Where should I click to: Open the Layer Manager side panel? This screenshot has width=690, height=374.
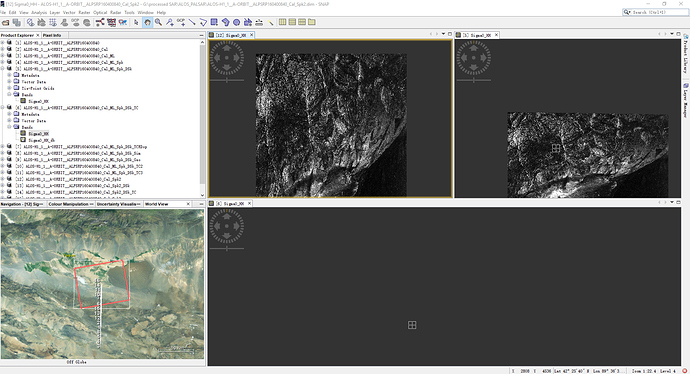pyautogui.click(x=686, y=100)
